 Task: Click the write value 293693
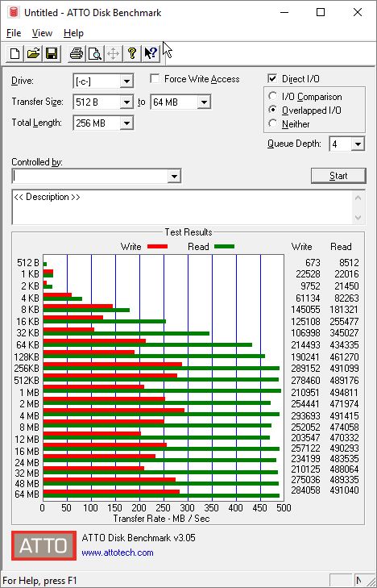tap(306, 416)
